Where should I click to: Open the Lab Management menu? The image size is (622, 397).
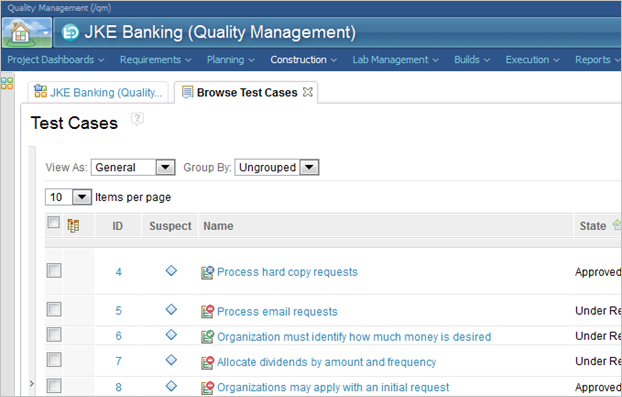click(395, 60)
